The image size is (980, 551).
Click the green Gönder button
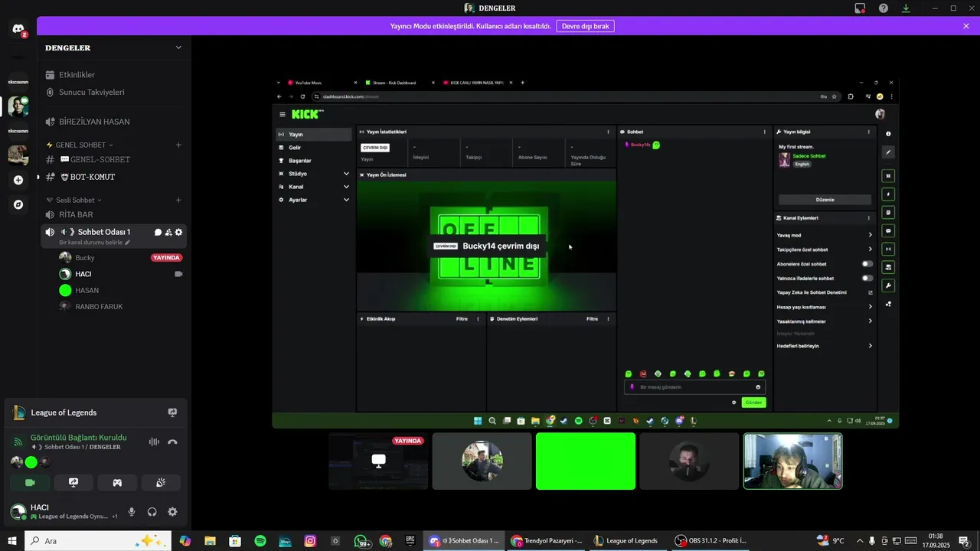coord(753,403)
